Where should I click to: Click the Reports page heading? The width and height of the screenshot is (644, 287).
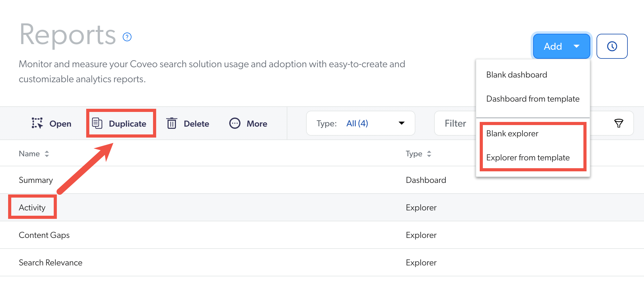click(67, 35)
